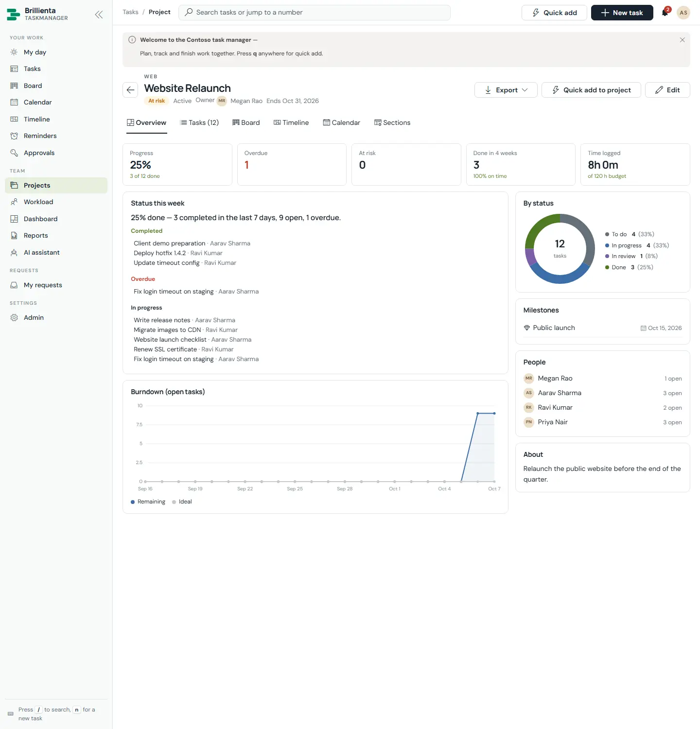The width and height of the screenshot is (700, 729).
Task: Dismiss the welcome banner
Action: click(x=682, y=40)
